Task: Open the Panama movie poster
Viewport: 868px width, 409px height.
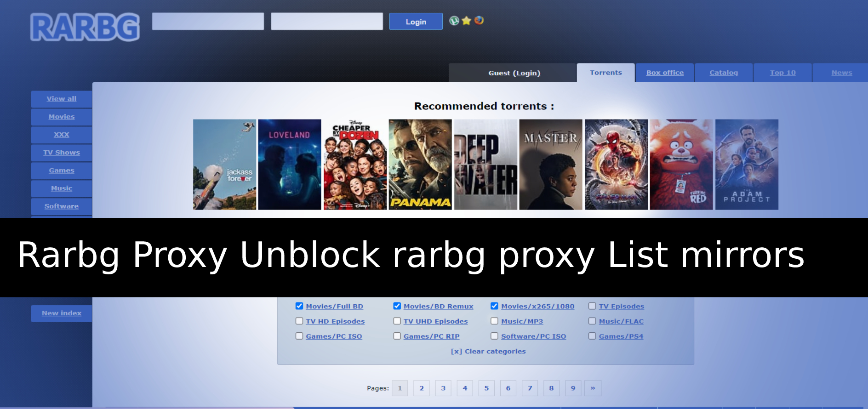Action: [420, 165]
